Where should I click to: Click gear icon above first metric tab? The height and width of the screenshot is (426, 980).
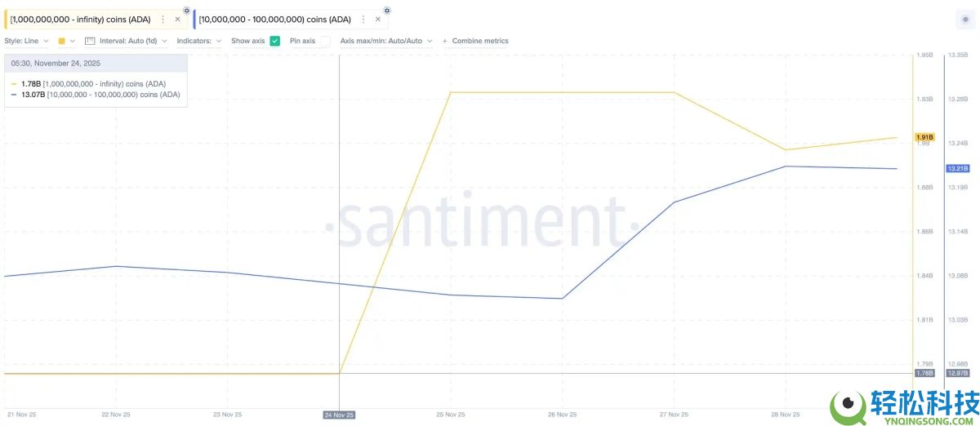click(x=186, y=11)
